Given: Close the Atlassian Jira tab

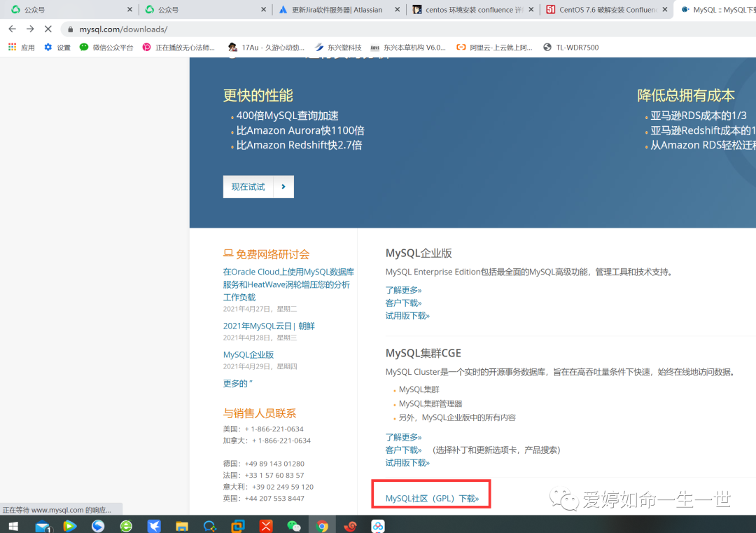Looking at the screenshot, I should point(398,10).
